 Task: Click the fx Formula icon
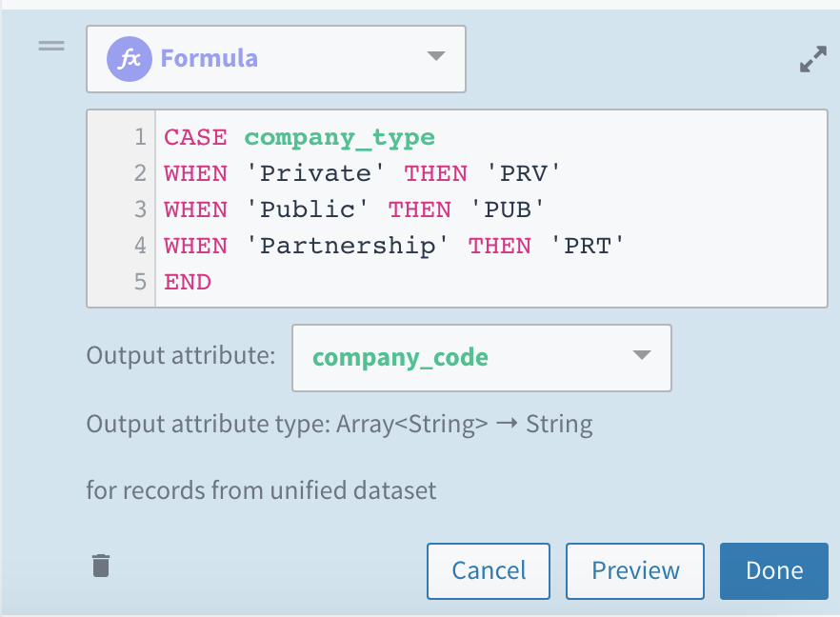(x=131, y=58)
